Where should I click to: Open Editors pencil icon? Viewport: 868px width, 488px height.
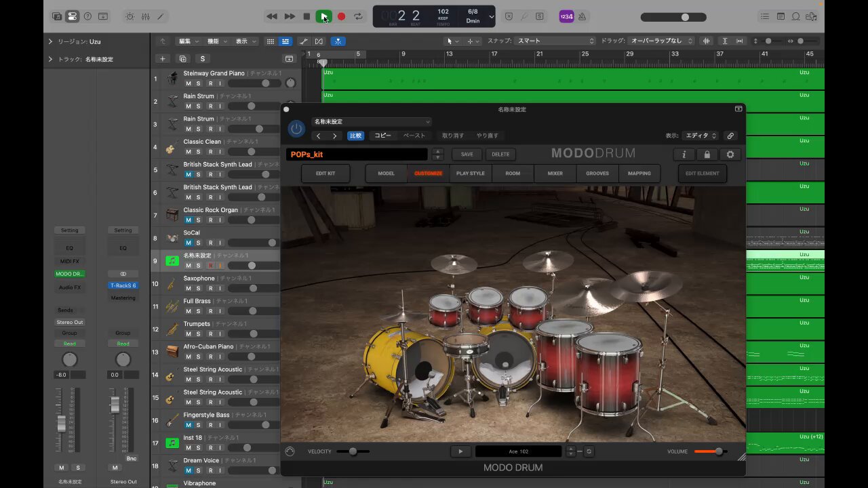pyautogui.click(x=161, y=16)
